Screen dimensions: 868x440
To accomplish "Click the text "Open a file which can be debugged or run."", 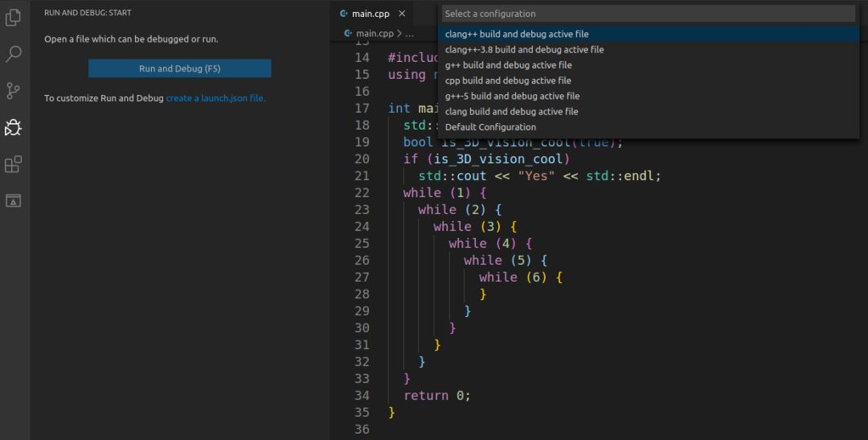I will [131, 39].
